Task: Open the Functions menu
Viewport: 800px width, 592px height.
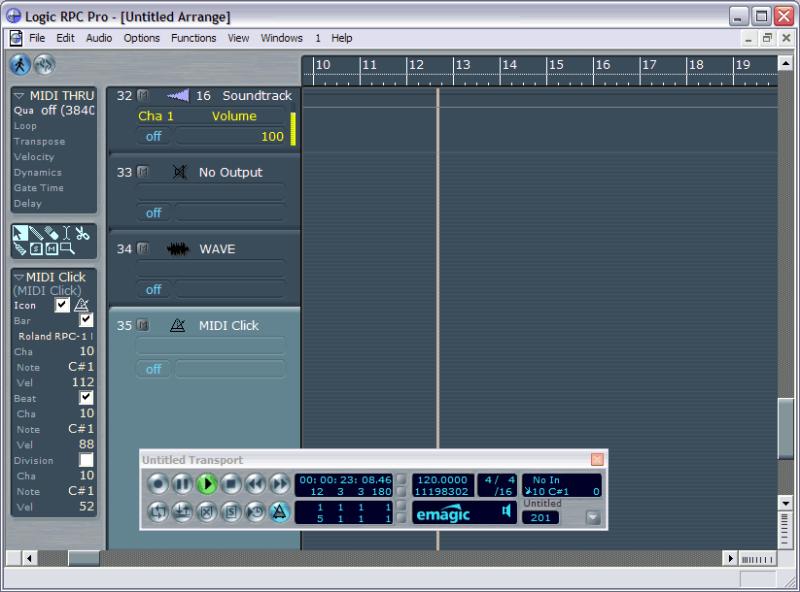Action: pyautogui.click(x=193, y=38)
